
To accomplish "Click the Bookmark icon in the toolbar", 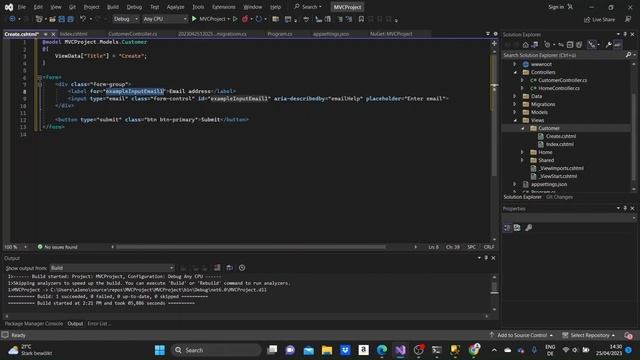I will click(361, 19).
